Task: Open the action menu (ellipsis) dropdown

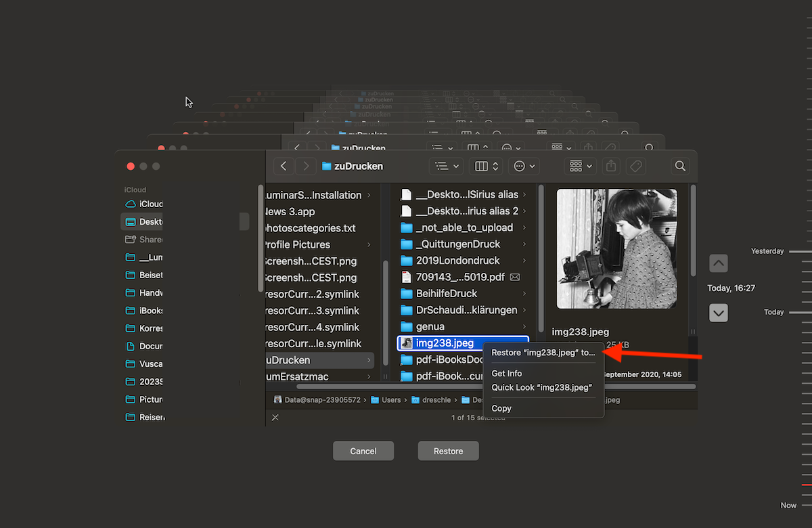Action: pos(524,166)
